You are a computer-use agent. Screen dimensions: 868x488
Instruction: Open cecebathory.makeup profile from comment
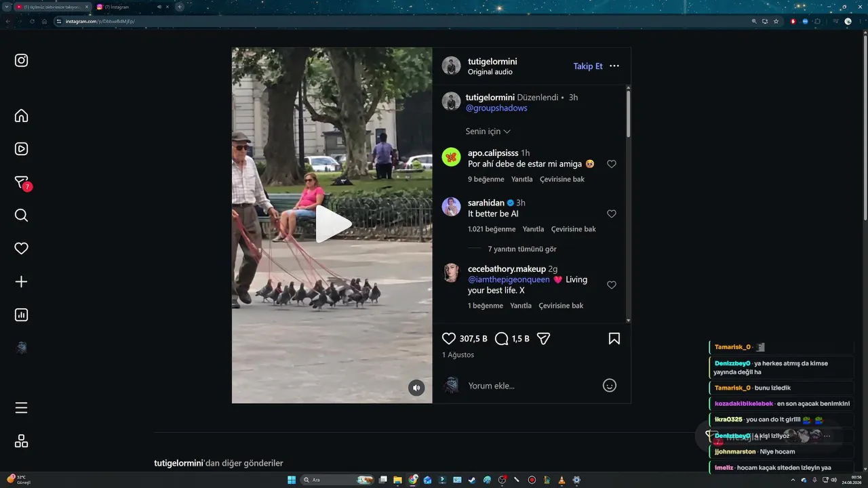click(507, 269)
